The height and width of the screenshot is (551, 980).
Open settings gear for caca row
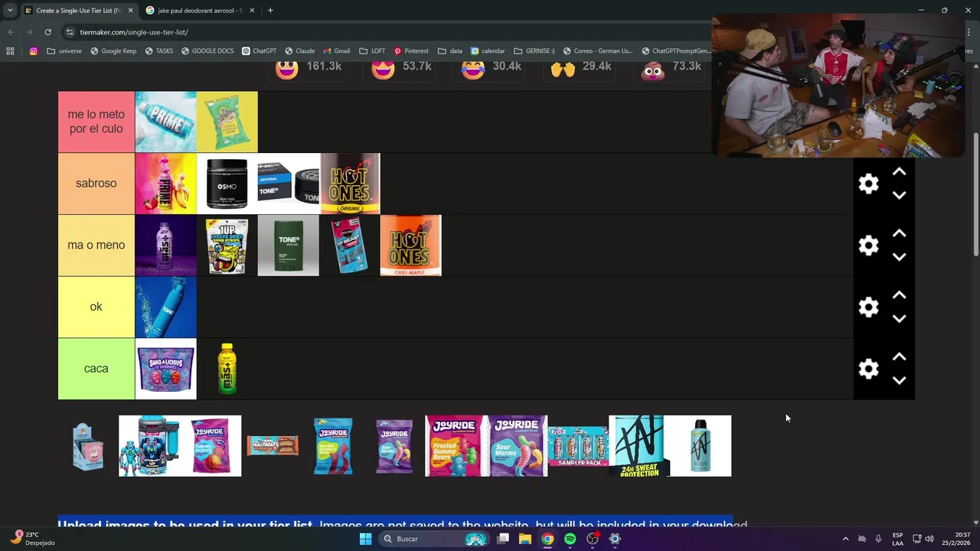pyautogui.click(x=868, y=369)
